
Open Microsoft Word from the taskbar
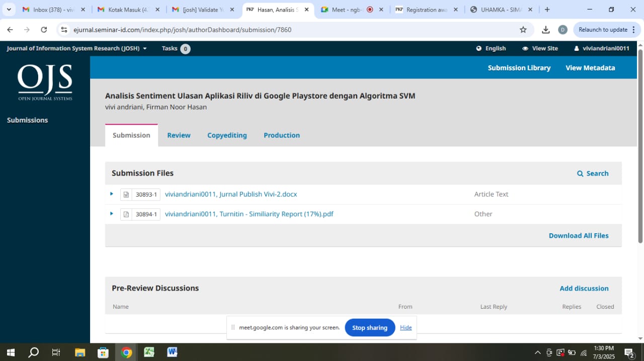coord(172,352)
